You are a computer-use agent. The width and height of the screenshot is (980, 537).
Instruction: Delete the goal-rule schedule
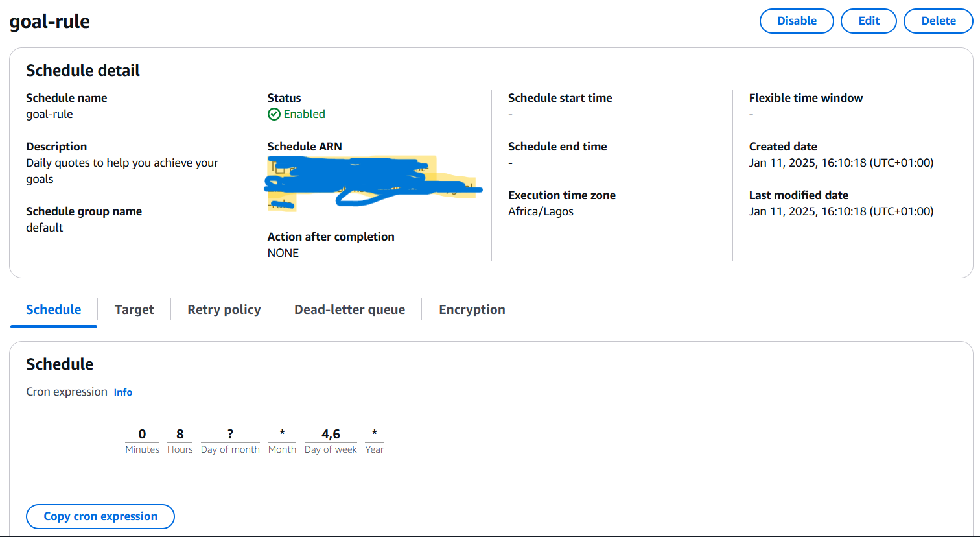938,21
